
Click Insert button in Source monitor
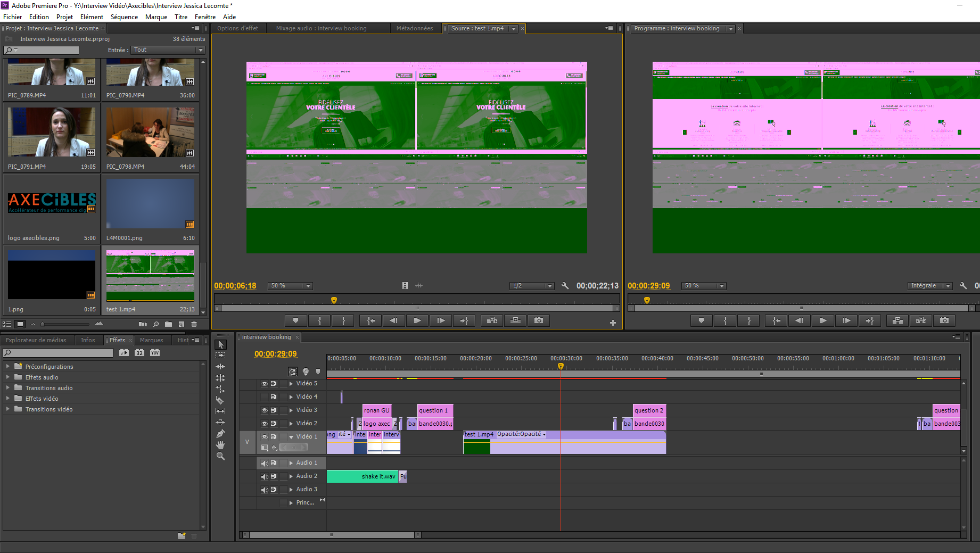point(492,320)
